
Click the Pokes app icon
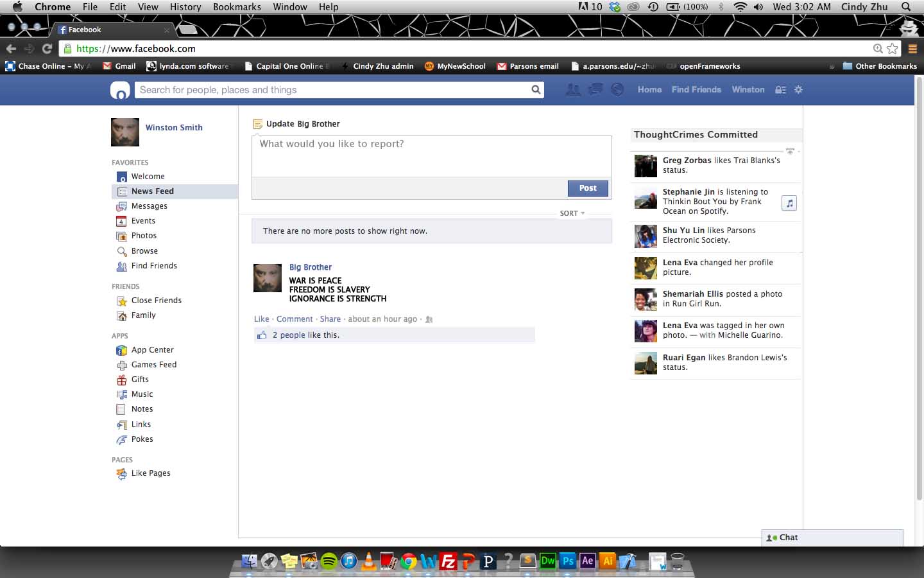click(x=121, y=439)
